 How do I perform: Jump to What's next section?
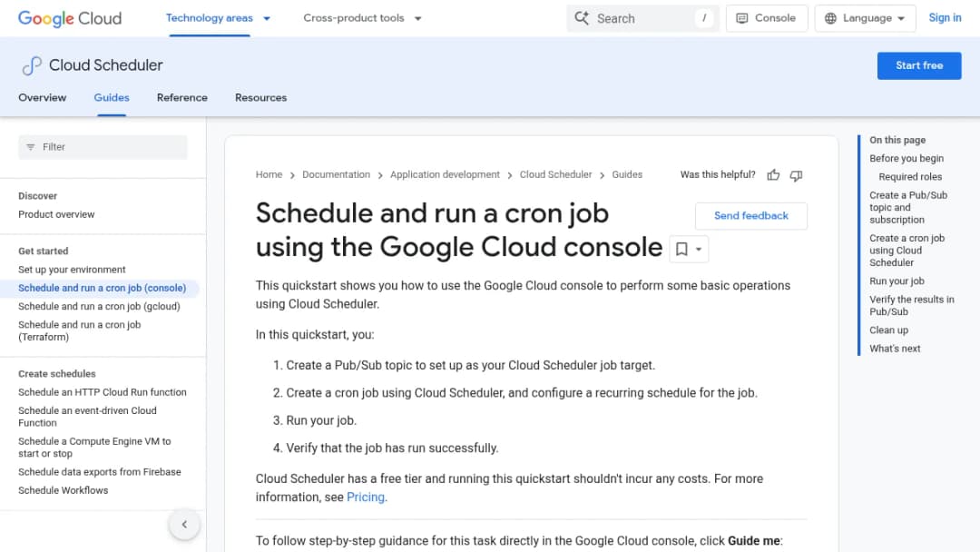[x=895, y=349]
